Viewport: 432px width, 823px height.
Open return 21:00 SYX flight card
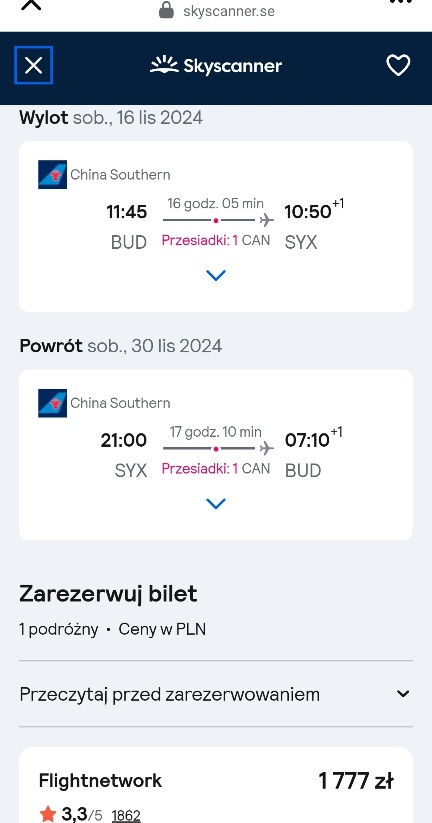coord(216,455)
